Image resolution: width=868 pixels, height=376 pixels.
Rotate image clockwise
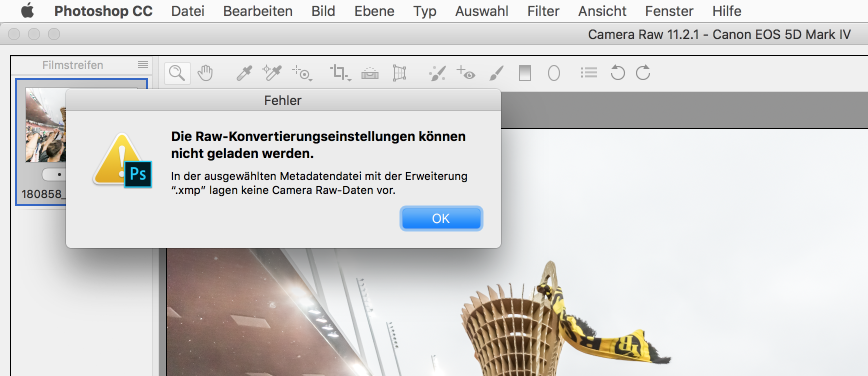643,73
